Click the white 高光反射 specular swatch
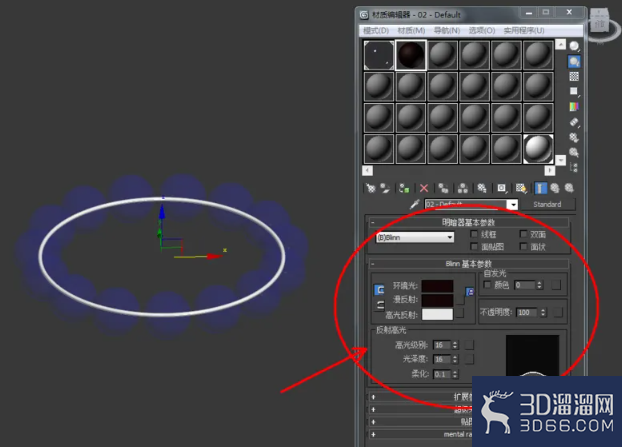Image resolution: width=622 pixels, height=447 pixels. pyautogui.click(x=437, y=314)
